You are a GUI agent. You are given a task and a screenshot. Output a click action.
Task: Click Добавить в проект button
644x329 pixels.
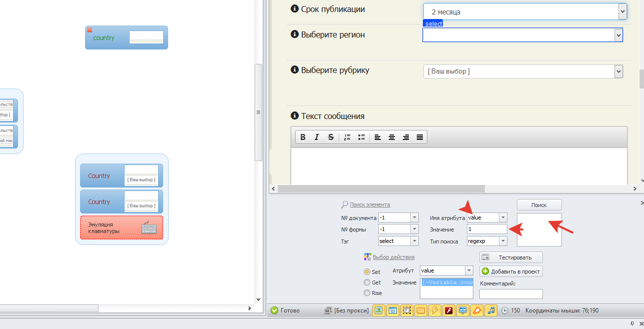click(511, 271)
